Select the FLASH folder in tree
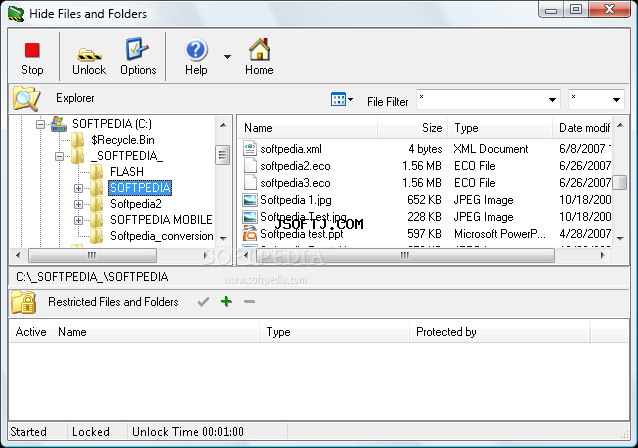638x448 pixels. (127, 172)
